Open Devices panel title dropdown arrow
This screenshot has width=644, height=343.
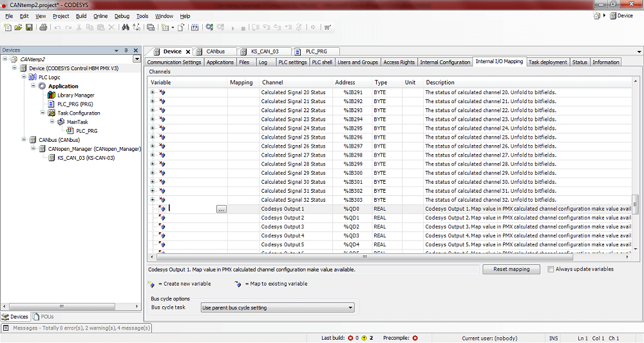click(117, 50)
